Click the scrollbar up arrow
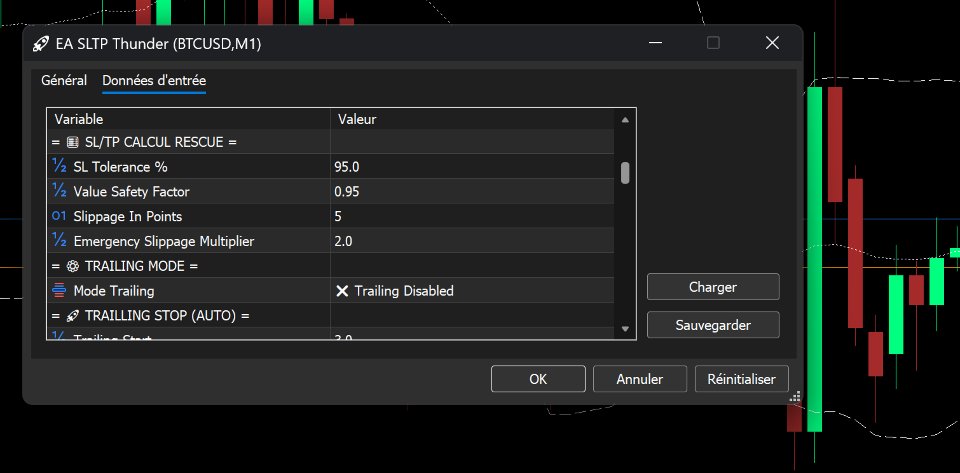The height and width of the screenshot is (473, 960). coord(625,120)
